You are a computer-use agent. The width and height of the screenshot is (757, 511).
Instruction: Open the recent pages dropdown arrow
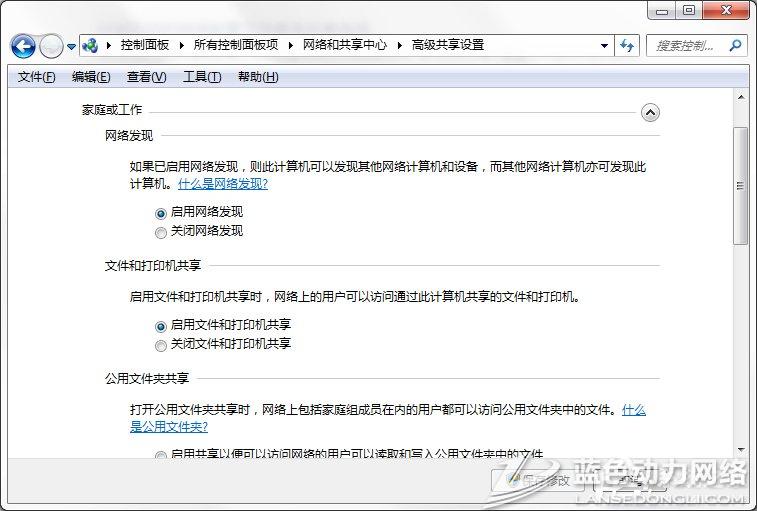pos(71,46)
